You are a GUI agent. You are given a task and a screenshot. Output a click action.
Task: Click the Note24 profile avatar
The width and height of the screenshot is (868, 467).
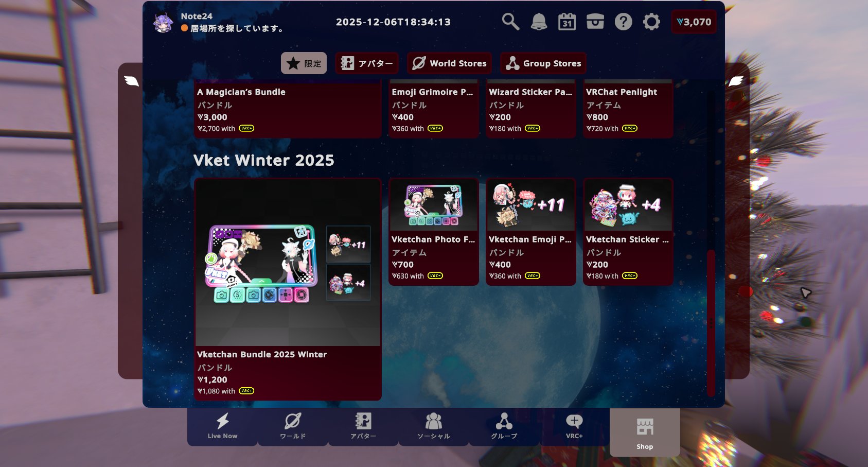(x=164, y=23)
